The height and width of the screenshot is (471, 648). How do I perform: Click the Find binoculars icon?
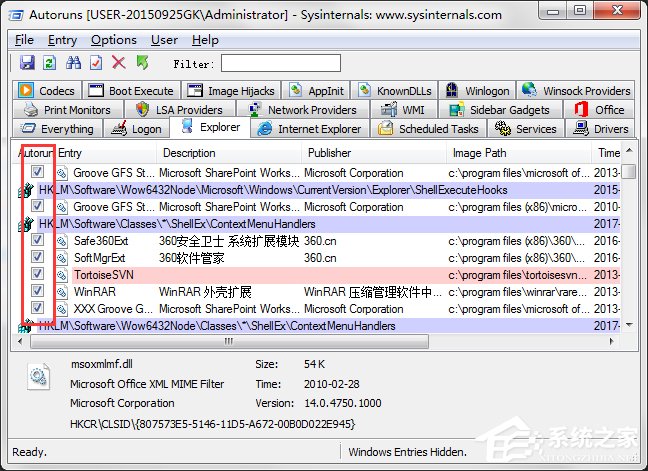click(73, 63)
